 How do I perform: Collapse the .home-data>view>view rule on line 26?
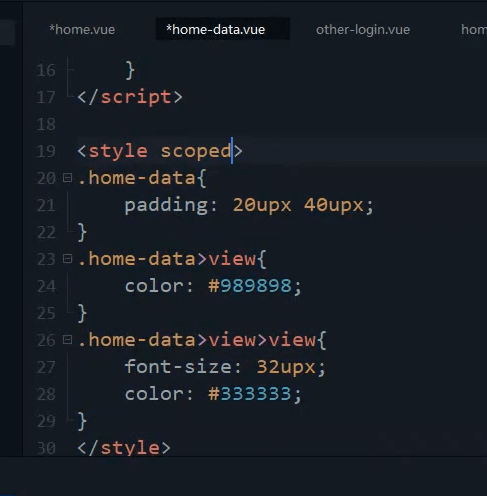coord(67,340)
